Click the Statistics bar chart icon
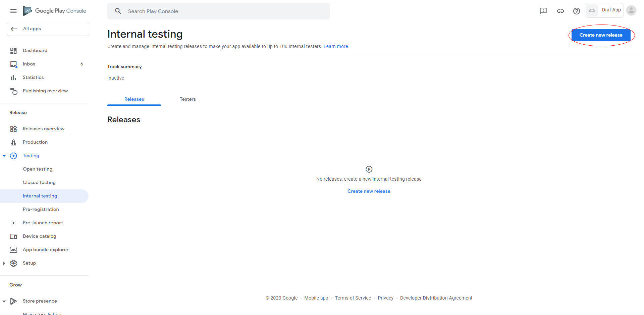The image size is (644, 315). click(x=13, y=78)
